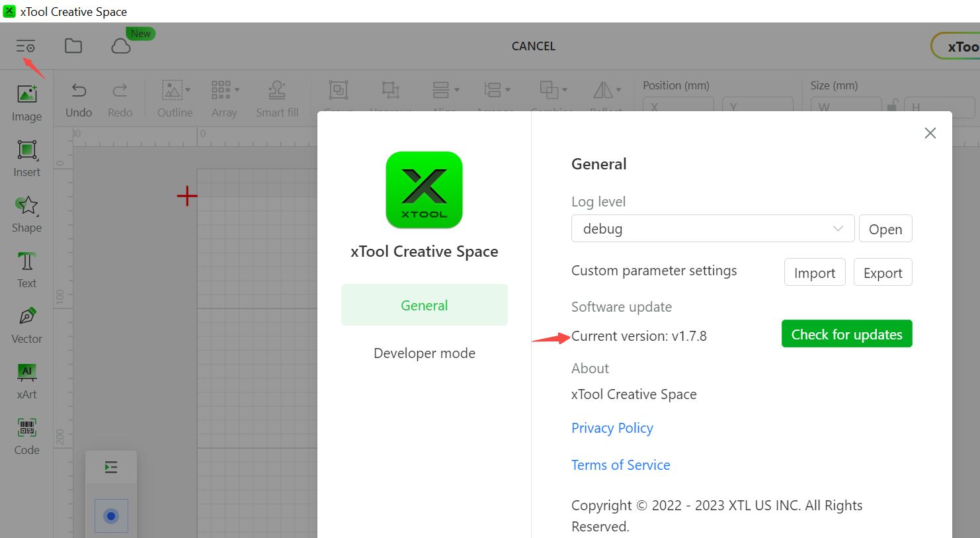Click the Outline tool icon
Image resolution: width=980 pixels, height=538 pixels.
click(x=172, y=90)
